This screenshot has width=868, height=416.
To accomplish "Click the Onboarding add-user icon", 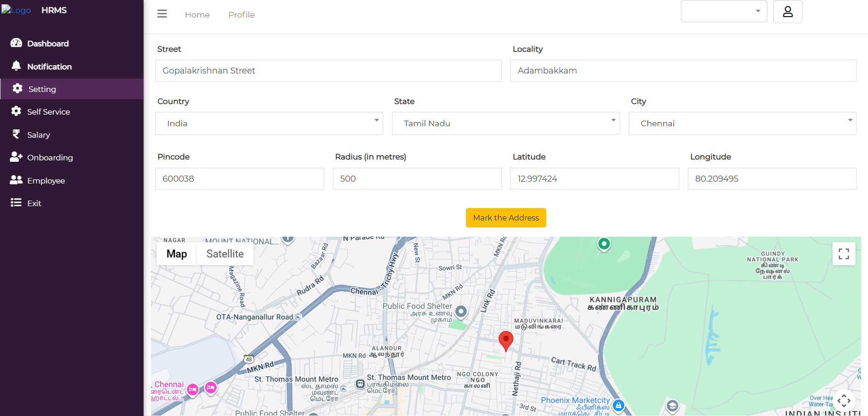I will 16,157.
